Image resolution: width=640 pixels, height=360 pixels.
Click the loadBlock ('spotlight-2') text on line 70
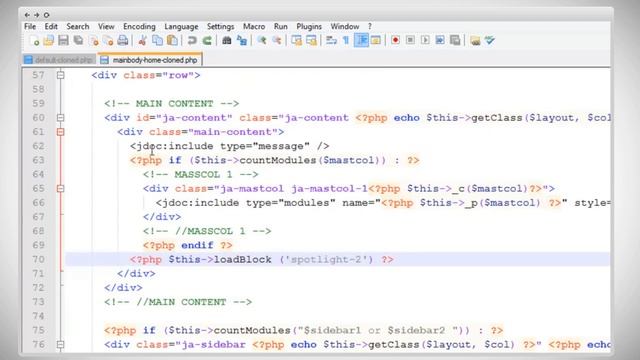[x=293, y=260]
